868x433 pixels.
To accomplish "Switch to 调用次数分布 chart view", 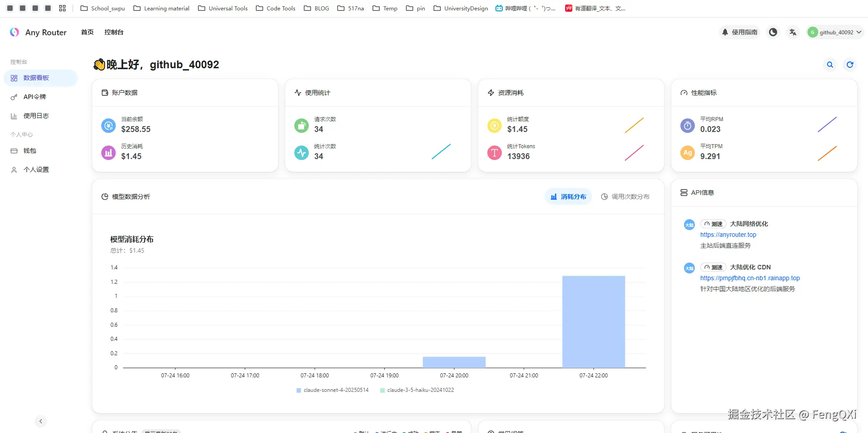I will pyautogui.click(x=625, y=197).
